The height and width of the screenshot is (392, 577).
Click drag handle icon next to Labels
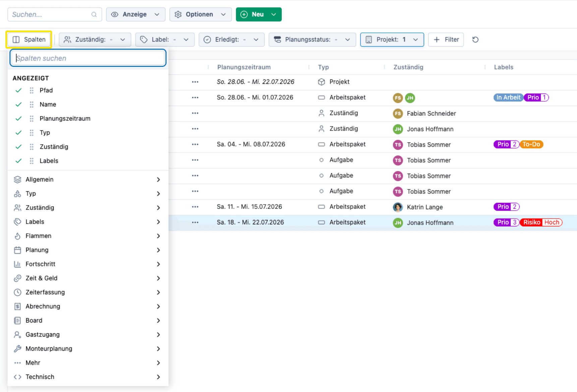tap(32, 161)
